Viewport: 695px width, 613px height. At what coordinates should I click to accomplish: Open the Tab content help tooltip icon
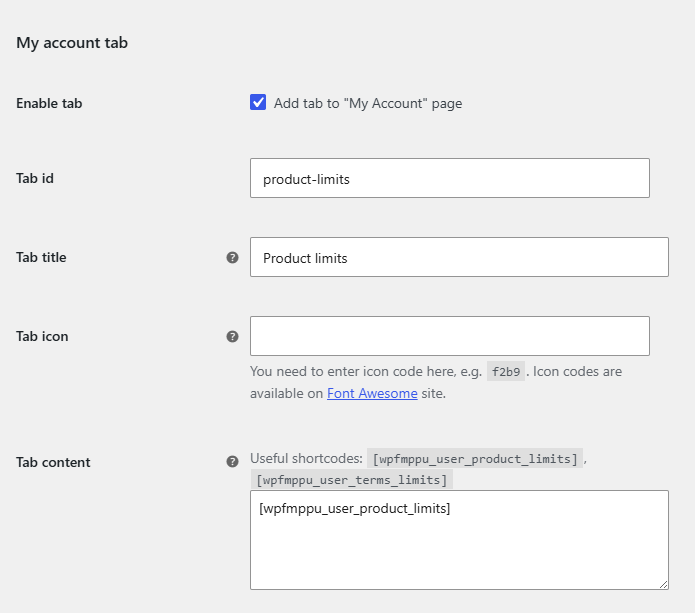coord(232,461)
